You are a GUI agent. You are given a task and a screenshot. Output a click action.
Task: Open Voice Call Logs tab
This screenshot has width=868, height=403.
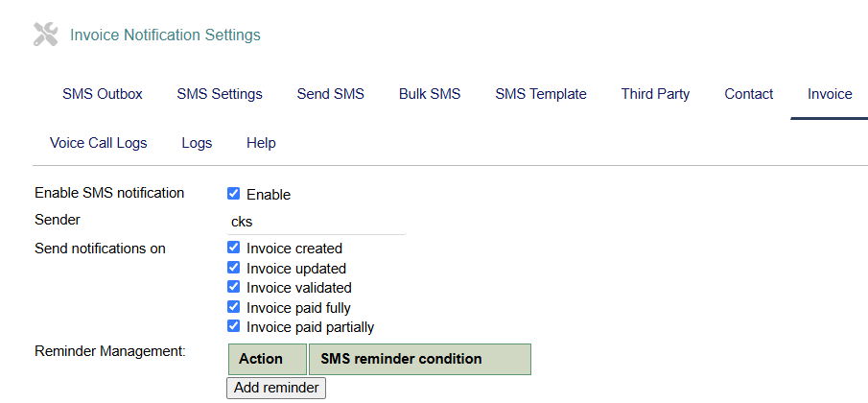coord(99,143)
